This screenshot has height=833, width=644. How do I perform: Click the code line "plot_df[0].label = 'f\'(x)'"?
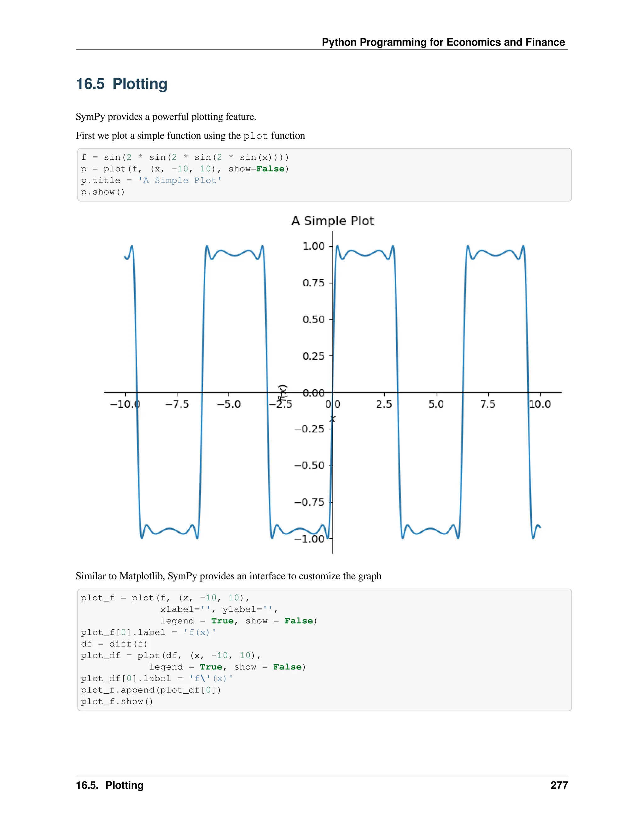[x=157, y=678]
